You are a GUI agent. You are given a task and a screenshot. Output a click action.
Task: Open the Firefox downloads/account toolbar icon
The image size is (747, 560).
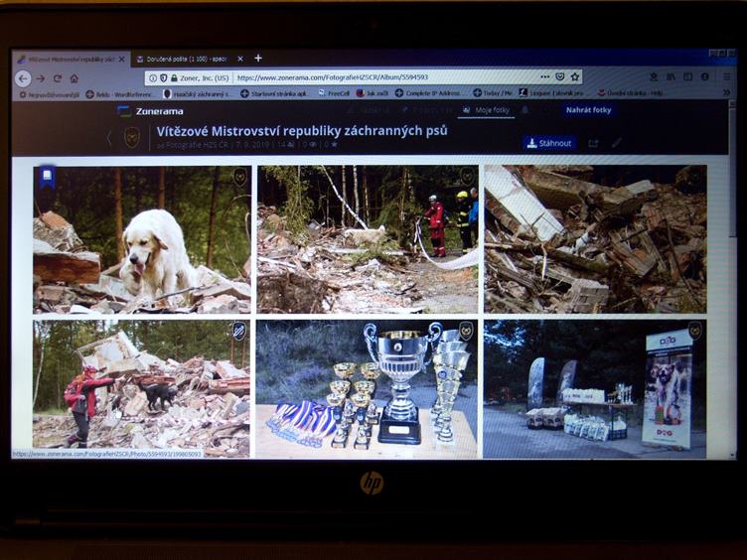[654, 76]
